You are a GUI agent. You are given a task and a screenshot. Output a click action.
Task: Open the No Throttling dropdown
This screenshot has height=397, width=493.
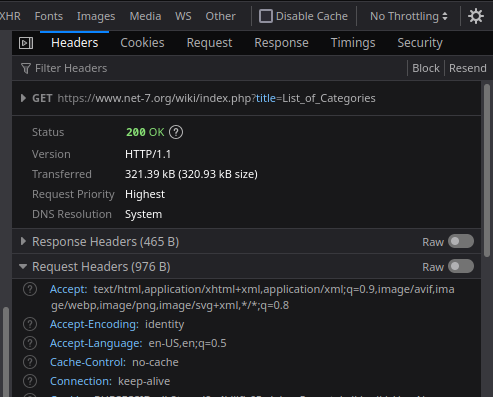(x=409, y=16)
